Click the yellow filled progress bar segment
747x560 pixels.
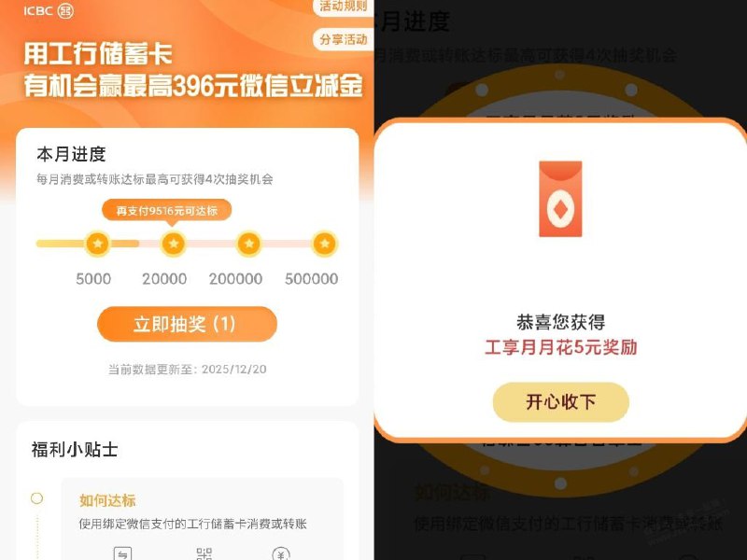coord(88,244)
